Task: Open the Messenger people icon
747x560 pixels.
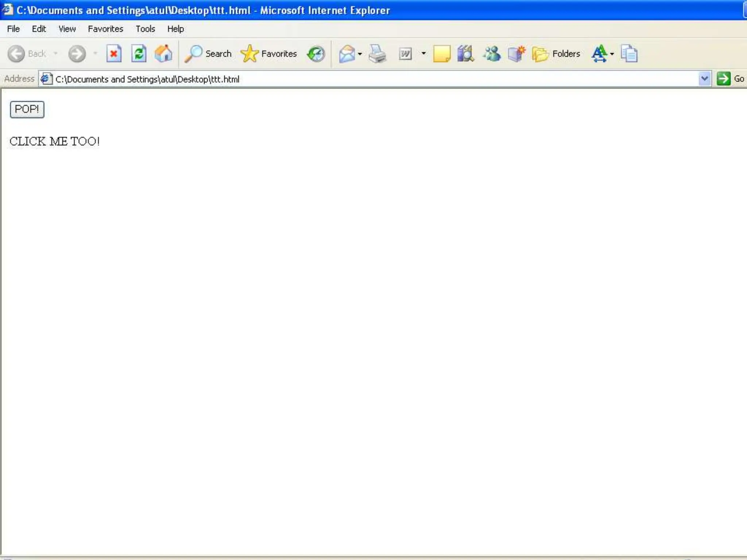Action: pyautogui.click(x=491, y=54)
